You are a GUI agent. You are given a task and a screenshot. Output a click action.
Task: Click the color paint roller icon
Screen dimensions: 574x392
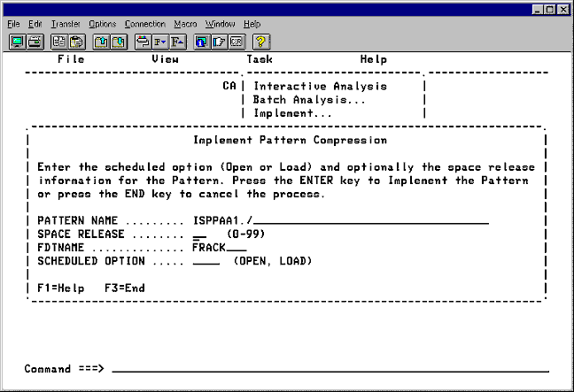pyautogui.click(x=143, y=42)
